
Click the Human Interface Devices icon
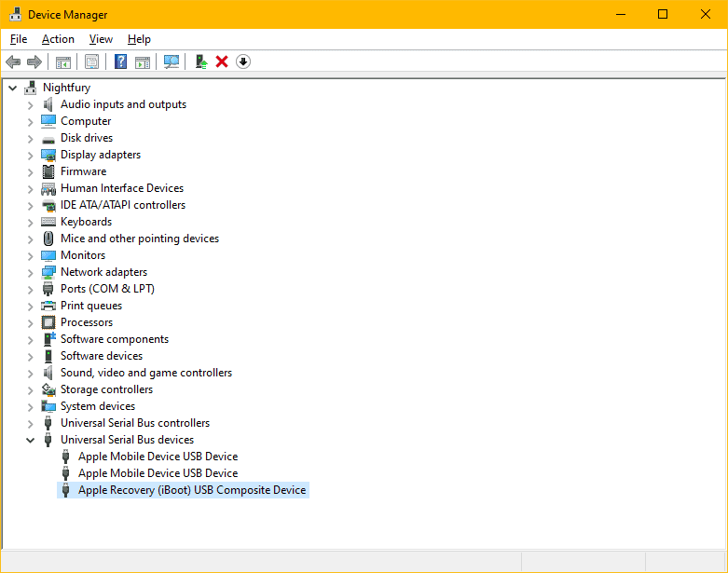48,188
